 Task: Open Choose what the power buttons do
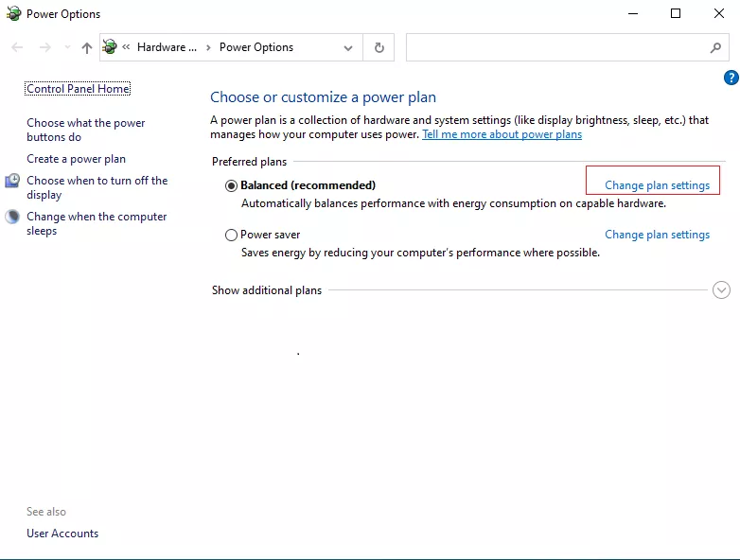pyautogui.click(x=85, y=130)
